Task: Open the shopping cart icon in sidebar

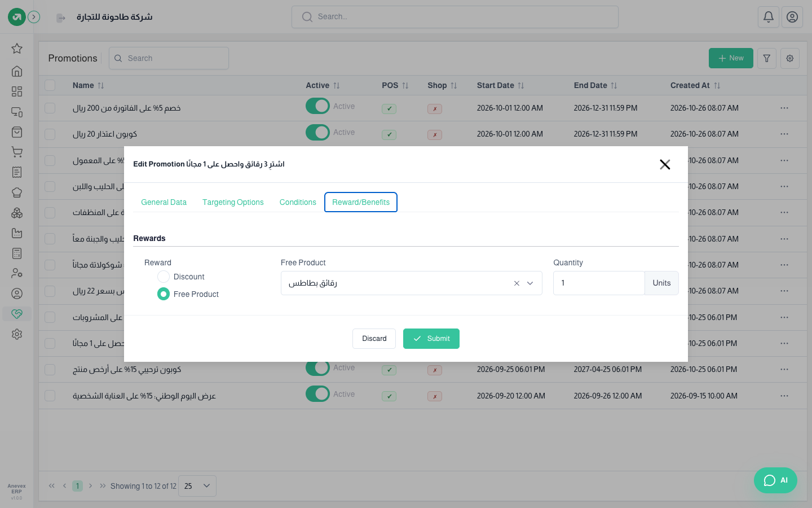Action: 17,152
